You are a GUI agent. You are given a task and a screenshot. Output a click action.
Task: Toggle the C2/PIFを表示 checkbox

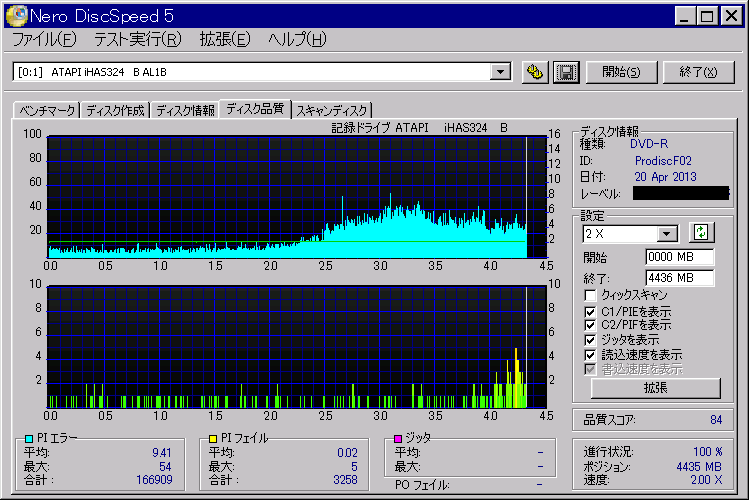(x=590, y=325)
